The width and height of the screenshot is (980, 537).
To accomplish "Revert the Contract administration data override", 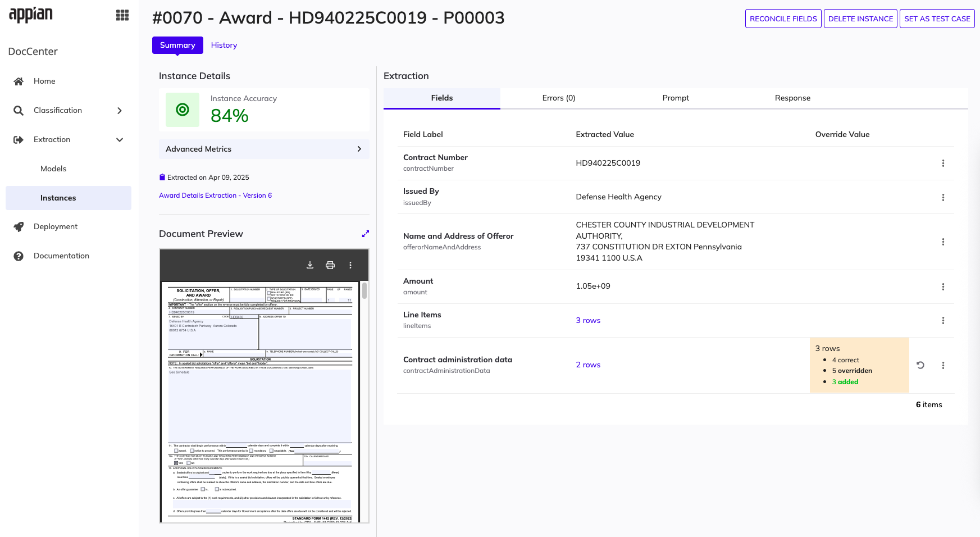I will (920, 365).
